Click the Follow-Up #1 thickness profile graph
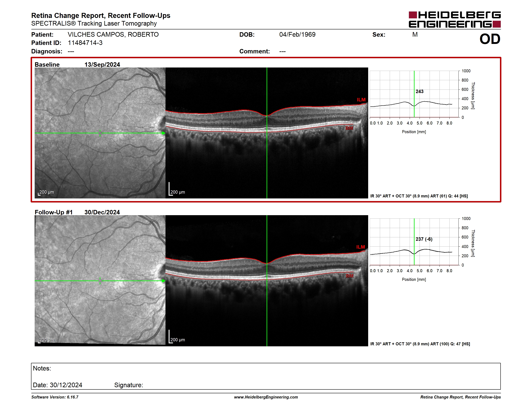 coord(414,242)
